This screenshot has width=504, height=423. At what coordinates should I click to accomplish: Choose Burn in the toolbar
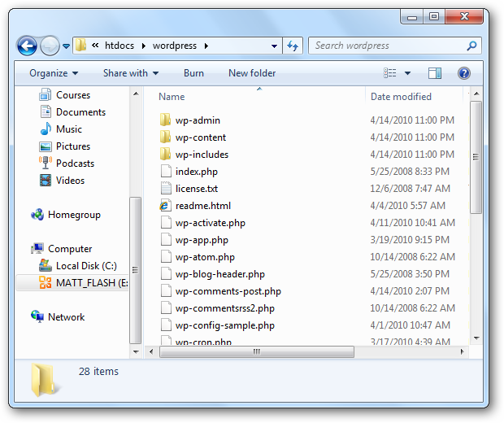(193, 73)
